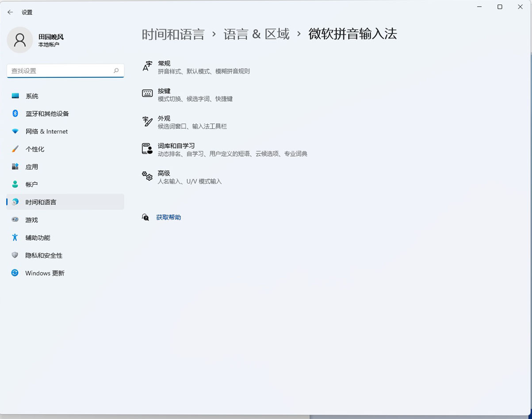Open the 应用 apps section
The image size is (532, 419).
point(31,166)
